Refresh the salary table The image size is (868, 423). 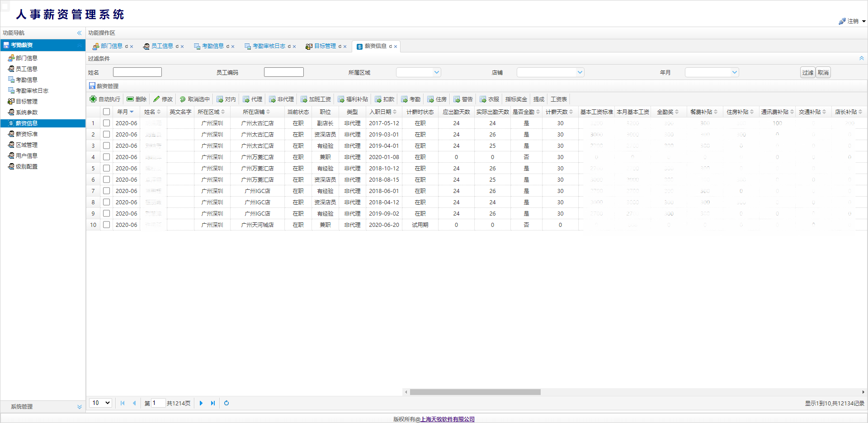coord(226,403)
